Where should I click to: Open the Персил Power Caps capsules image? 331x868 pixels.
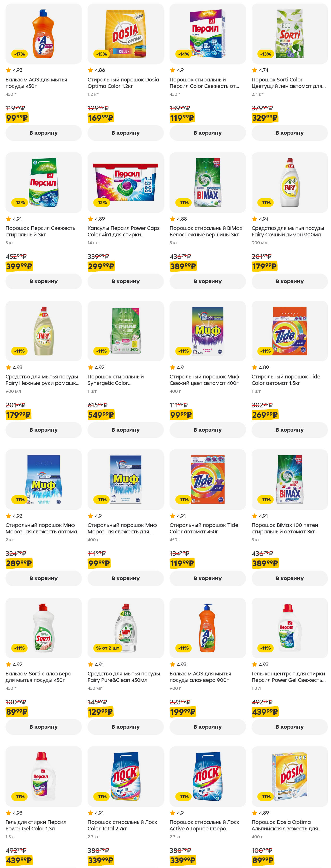click(125, 182)
